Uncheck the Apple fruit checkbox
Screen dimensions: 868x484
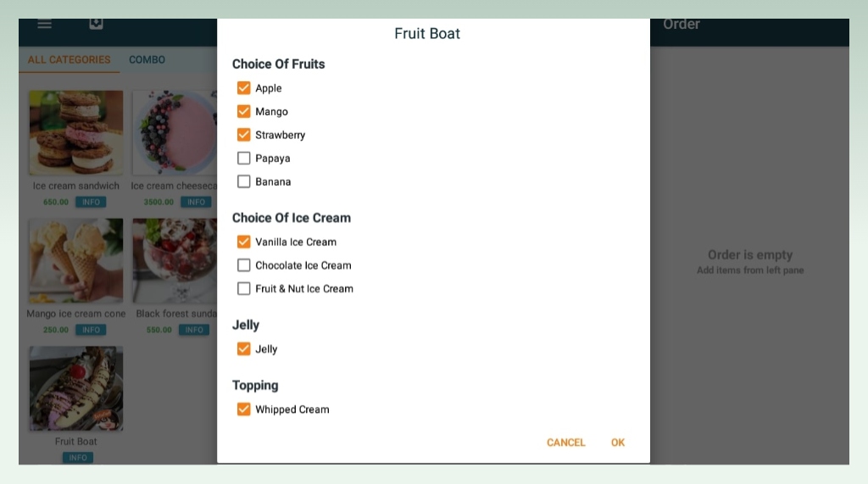click(243, 88)
